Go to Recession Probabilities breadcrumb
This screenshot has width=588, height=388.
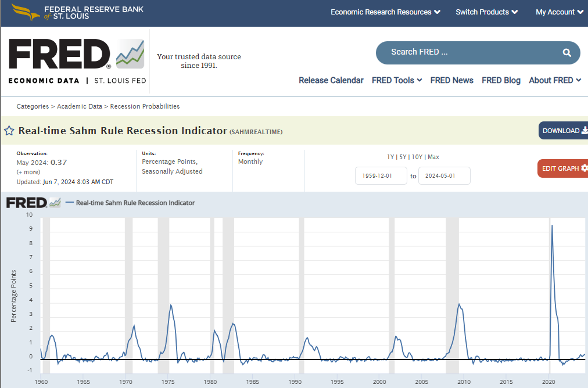coord(145,106)
